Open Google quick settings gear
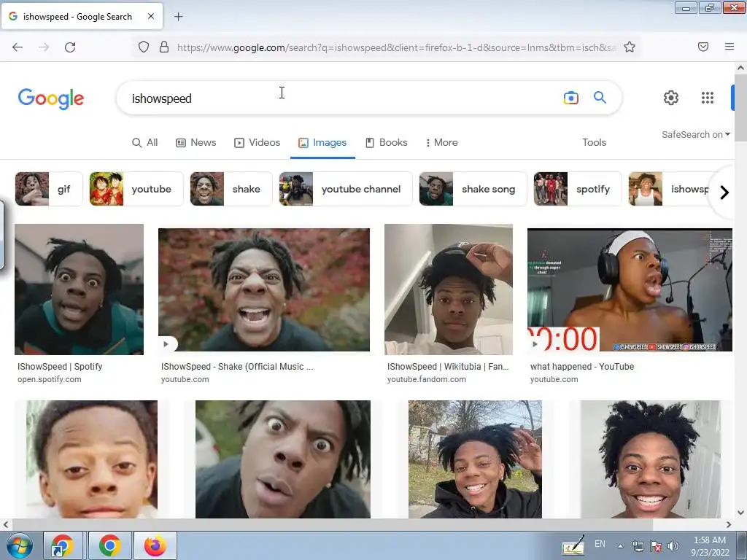The image size is (747, 560). click(x=671, y=98)
